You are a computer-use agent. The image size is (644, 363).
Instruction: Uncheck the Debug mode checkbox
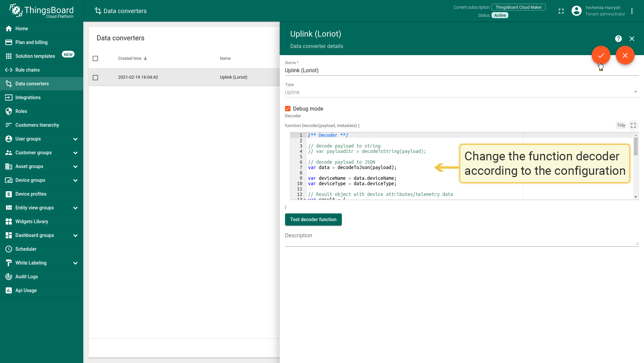[288, 109]
